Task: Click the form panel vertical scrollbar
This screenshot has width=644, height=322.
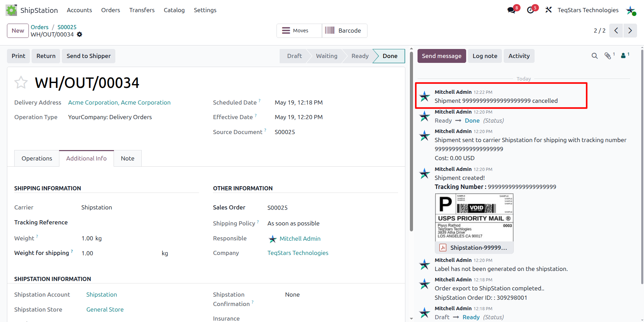Action: point(411,141)
